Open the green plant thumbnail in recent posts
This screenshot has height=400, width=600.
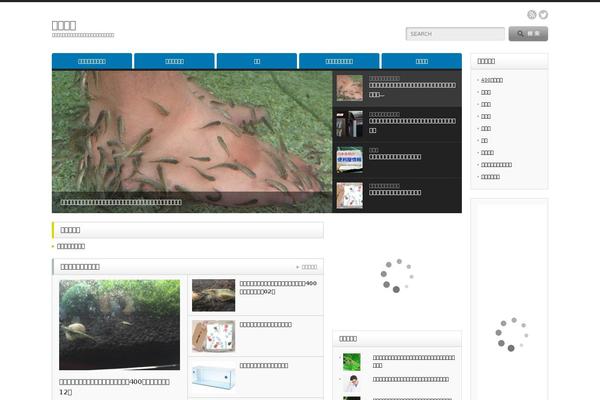coord(351,362)
